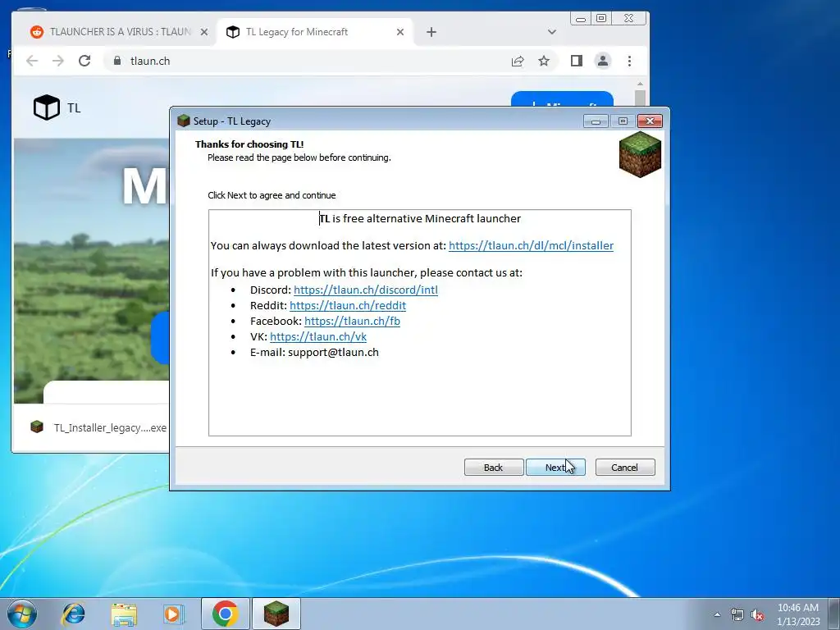Image resolution: width=840 pixels, height=630 pixels.
Task: Open the Facebook support link
Action: [352, 321]
